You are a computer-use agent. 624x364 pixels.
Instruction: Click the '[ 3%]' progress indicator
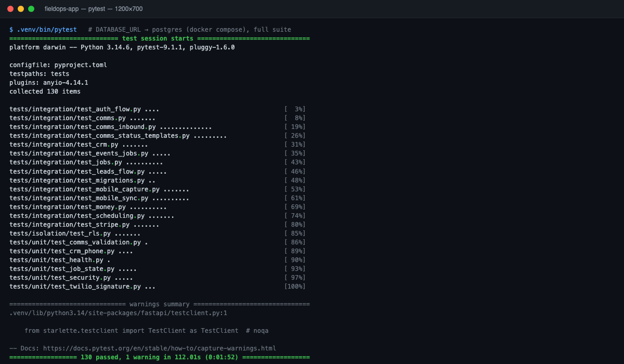pyautogui.click(x=295, y=109)
